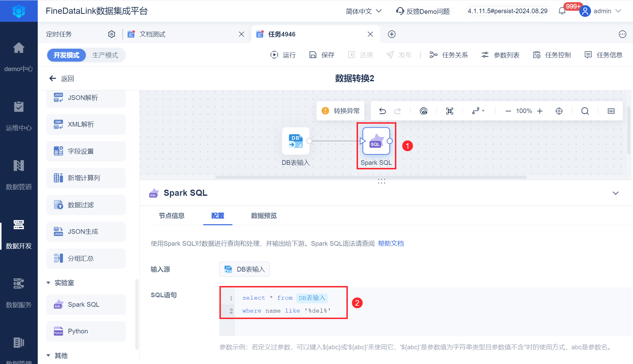
Task: Open 任务控制 settings
Action: click(x=552, y=55)
